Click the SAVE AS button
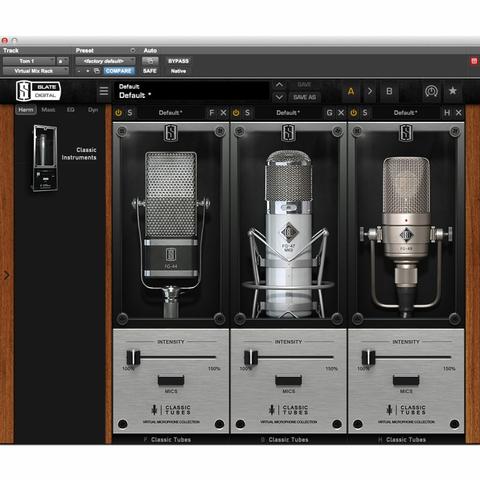This screenshot has height=480, width=480. (x=304, y=97)
